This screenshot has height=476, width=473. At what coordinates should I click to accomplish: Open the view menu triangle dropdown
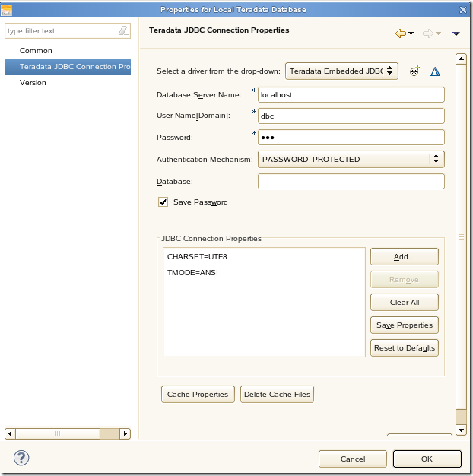(456, 33)
